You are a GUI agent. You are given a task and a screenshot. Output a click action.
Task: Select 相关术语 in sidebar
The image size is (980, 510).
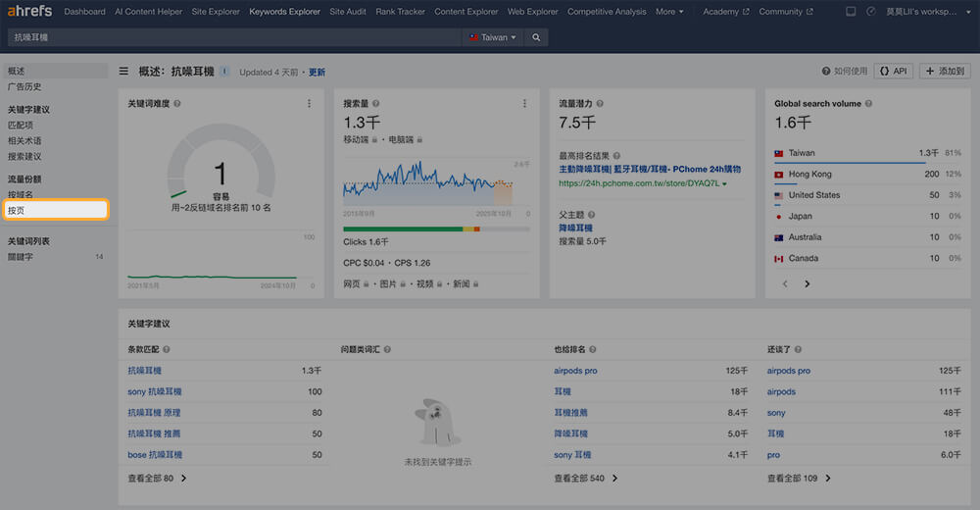coord(24,141)
